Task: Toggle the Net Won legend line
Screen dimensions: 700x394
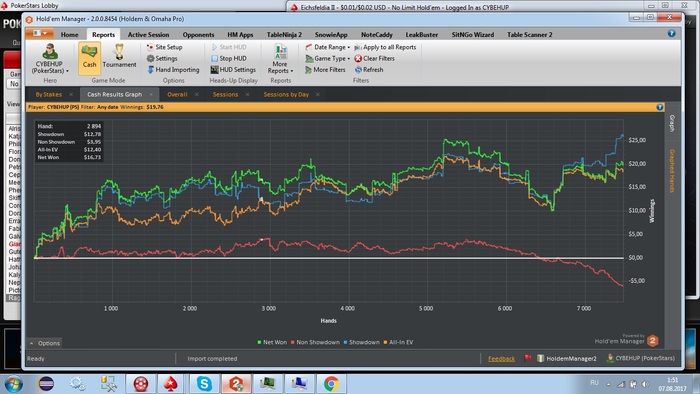Action: [272, 342]
